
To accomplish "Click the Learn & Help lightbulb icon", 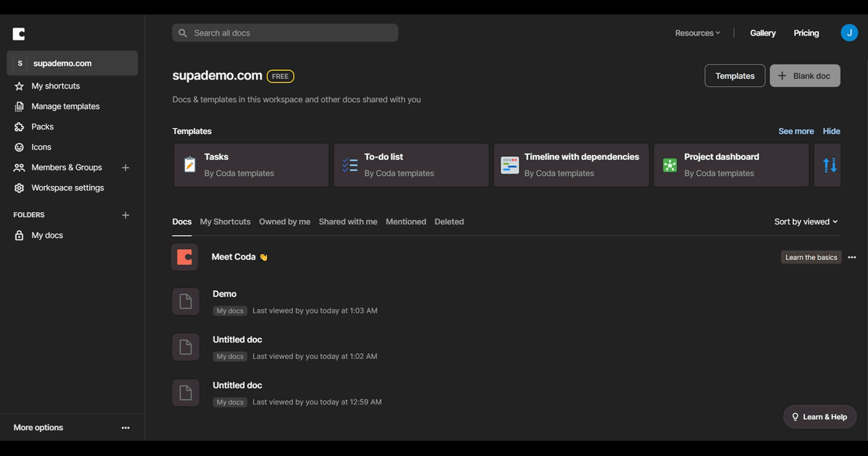I will [x=796, y=417].
